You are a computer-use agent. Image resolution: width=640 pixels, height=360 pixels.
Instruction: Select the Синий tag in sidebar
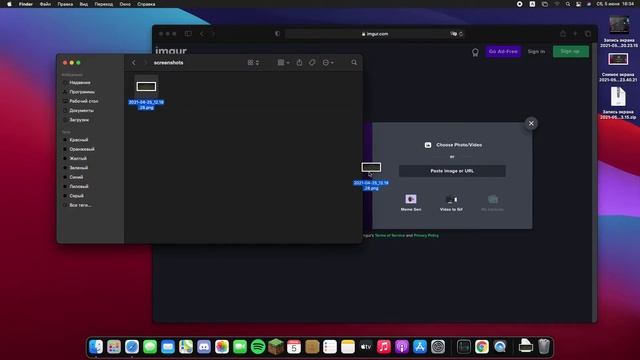pos(76,177)
